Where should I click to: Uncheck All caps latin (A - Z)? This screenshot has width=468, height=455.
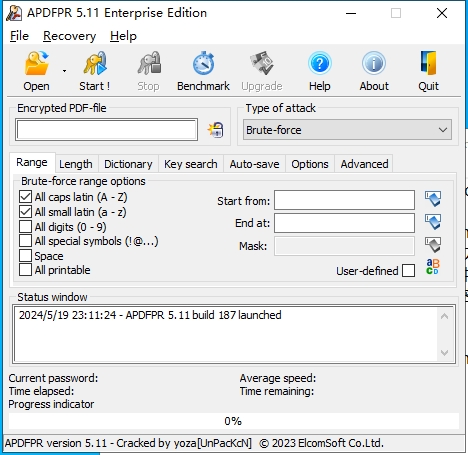tap(25, 197)
